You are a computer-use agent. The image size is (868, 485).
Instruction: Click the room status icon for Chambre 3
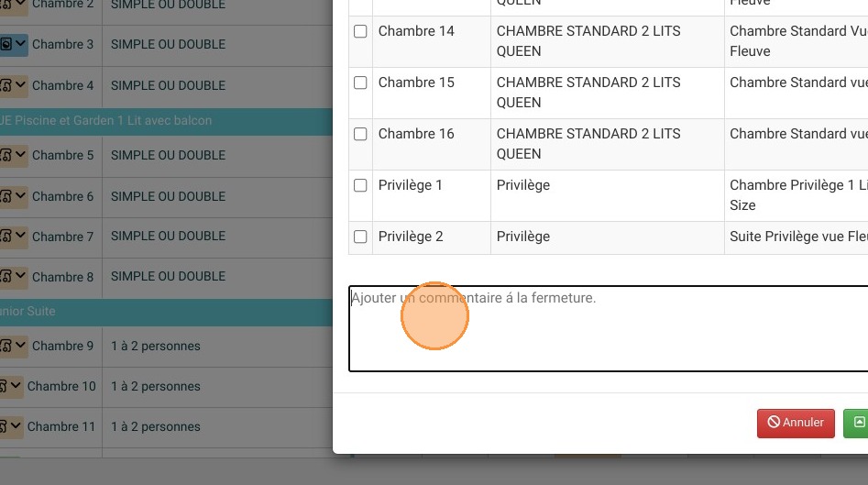5,44
